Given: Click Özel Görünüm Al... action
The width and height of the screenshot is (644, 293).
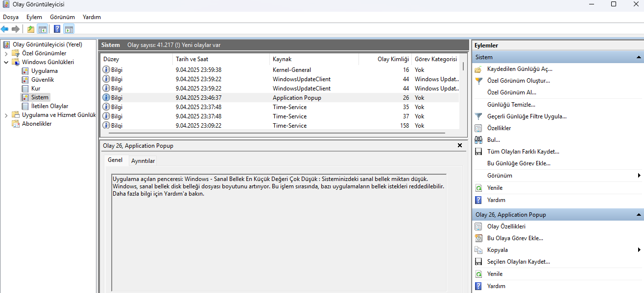Looking at the screenshot, I should (512, 92).
